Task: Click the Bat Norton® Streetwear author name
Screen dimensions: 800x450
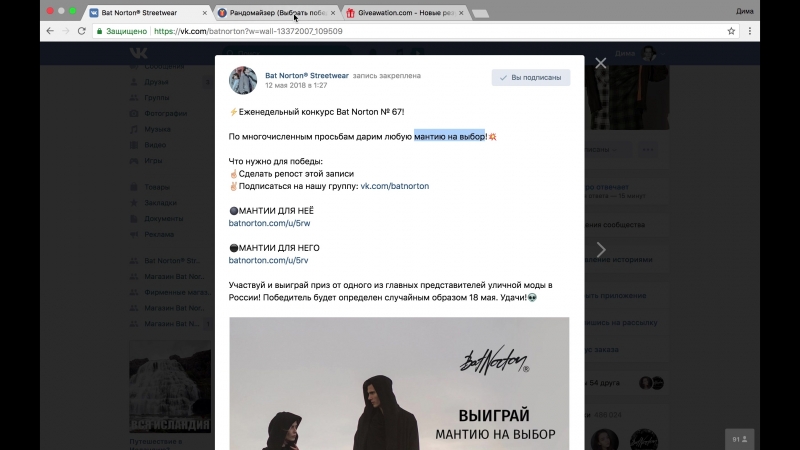Action: point(307,76)
